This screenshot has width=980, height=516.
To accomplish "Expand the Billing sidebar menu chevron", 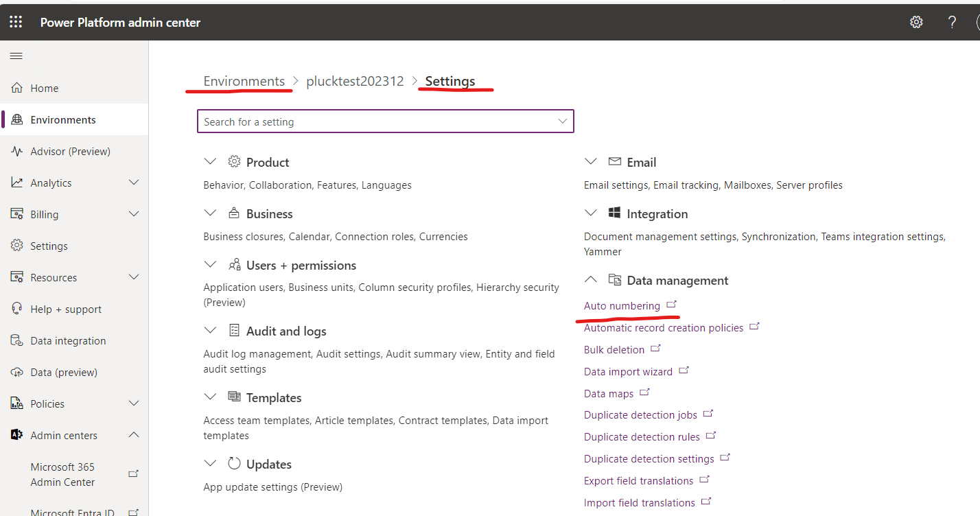I will (x=134, y=214).
